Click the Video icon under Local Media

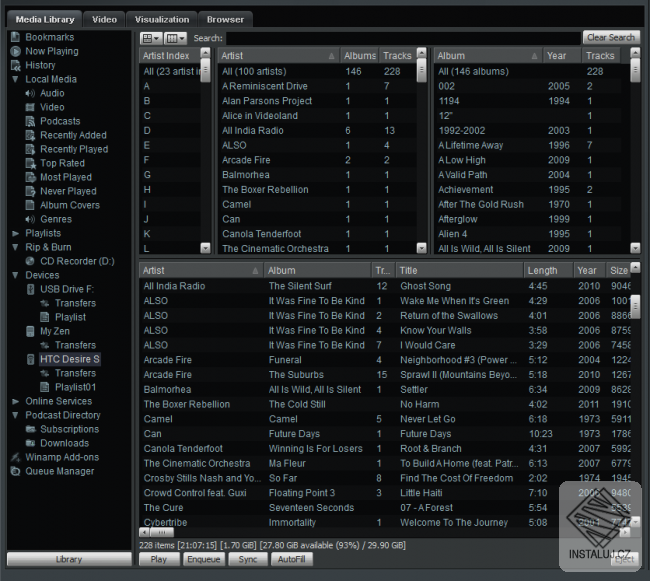click(x=30, y=107)
